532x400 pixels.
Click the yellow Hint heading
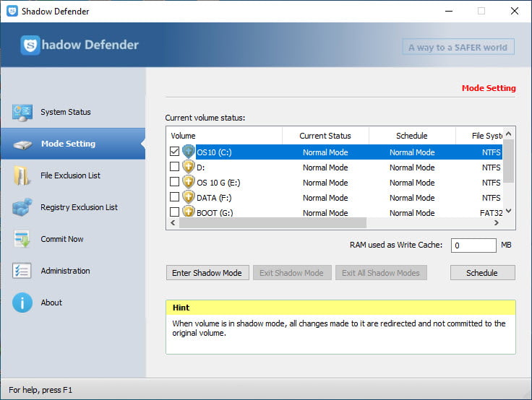tap(181, 308)
